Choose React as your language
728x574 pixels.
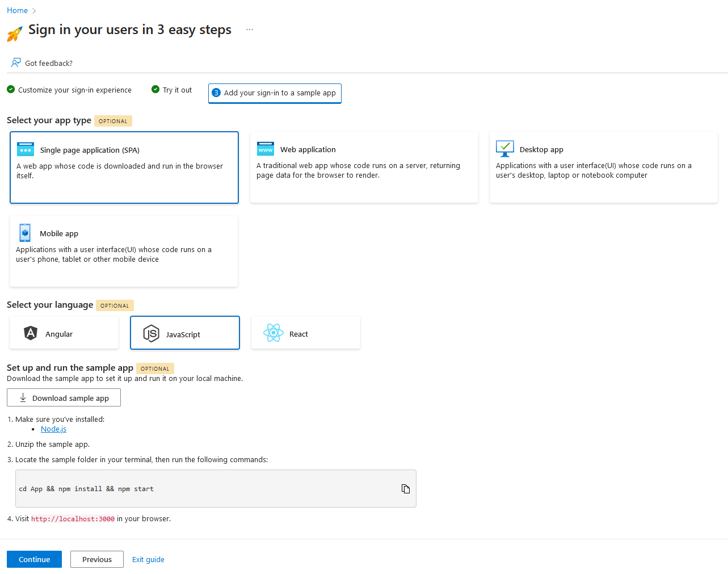click(305, 333)
